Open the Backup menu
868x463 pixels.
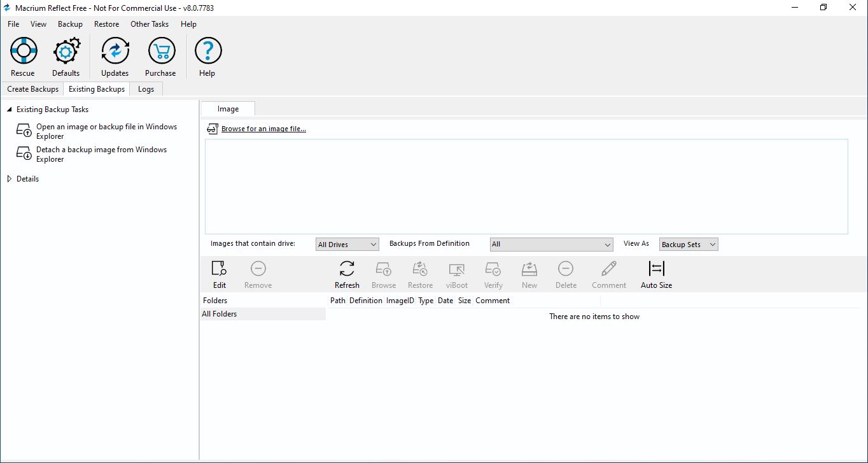pos(70,24)
